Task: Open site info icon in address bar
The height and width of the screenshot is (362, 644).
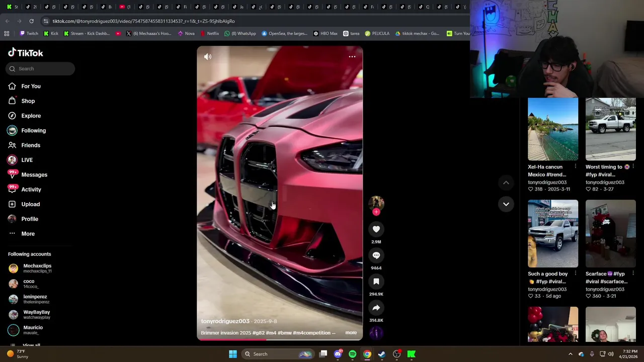Action: pyautogui.click(x=46, y=21)
